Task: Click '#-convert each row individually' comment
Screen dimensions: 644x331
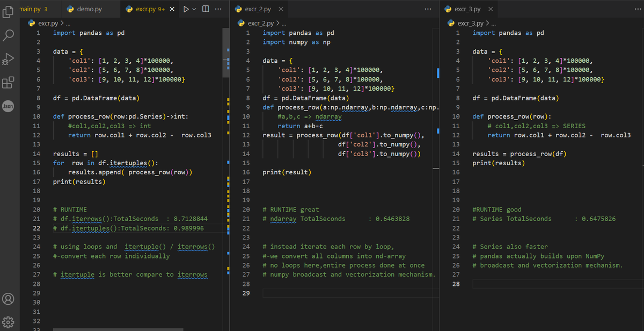Action: point(111,256)
